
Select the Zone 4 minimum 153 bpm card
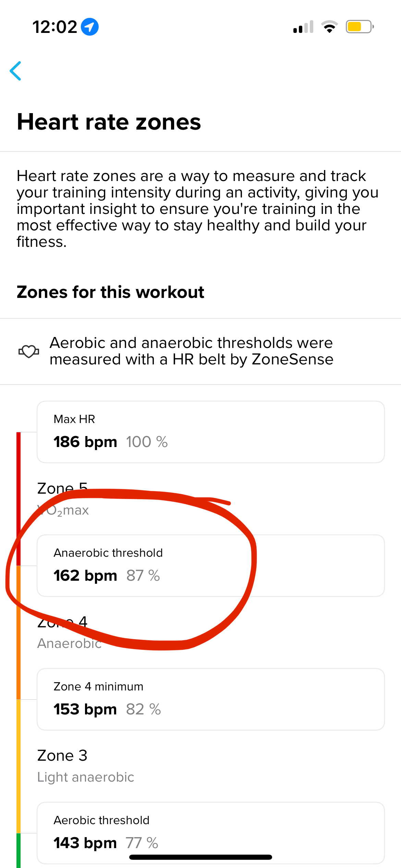pos(211,699)
